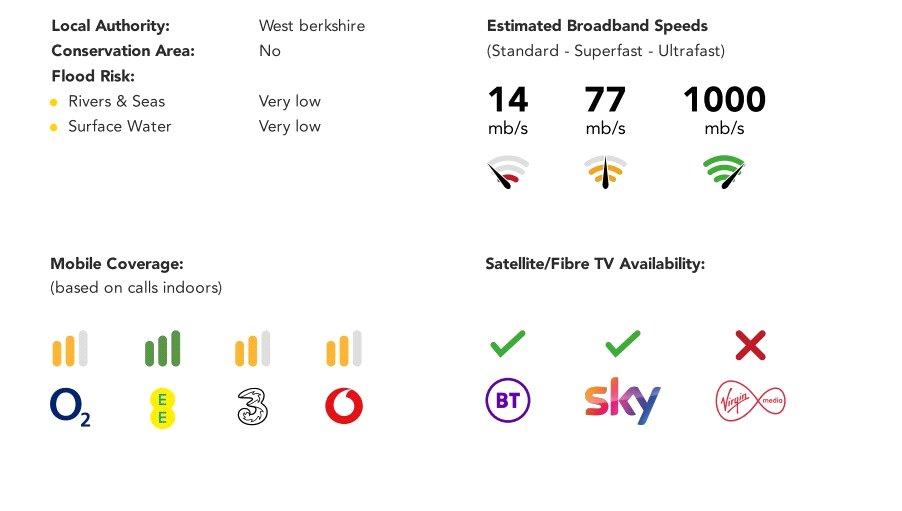Click the green checkmark above BT
The height and width of the screenshot is (511, 902).
(507, 344)
